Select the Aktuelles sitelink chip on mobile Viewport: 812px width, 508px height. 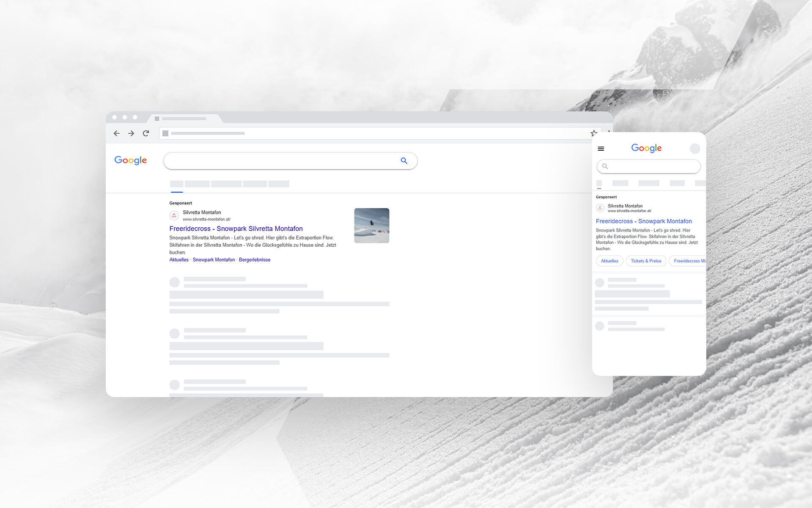pyautogui.click(x=609, y=261)
